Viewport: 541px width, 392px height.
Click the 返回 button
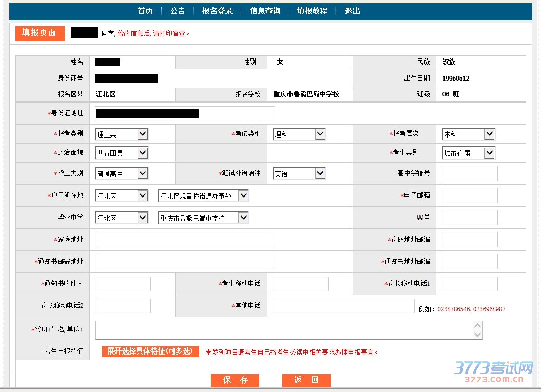pyautogui.click(x=306, y=380)
